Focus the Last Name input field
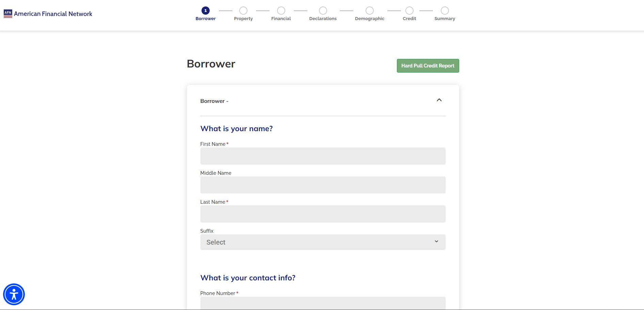Screen dimensions: 644x310 323,214
